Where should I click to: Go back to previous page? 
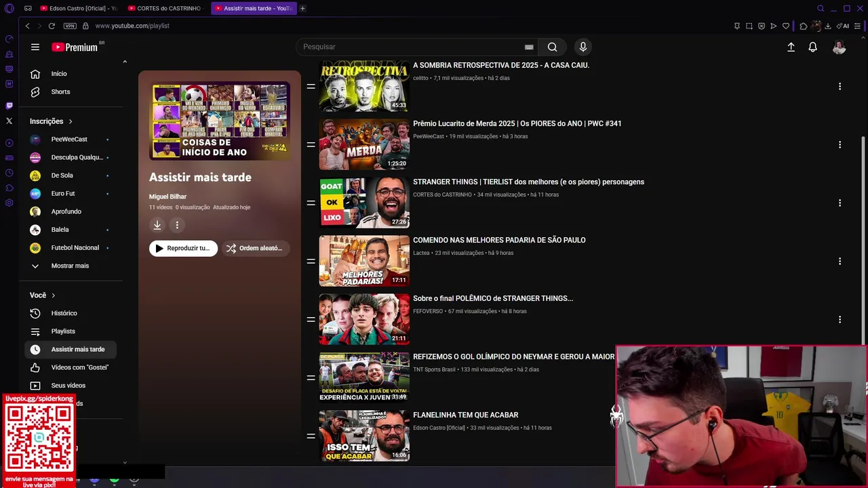(27, 26)
